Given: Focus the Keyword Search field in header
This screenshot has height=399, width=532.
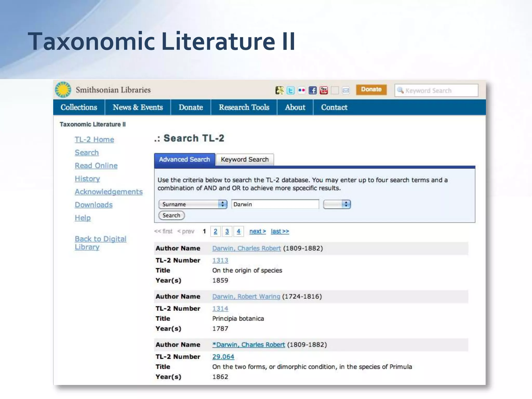Looking at the screenshot, I should pyautogui.click(x=436, y=90).
